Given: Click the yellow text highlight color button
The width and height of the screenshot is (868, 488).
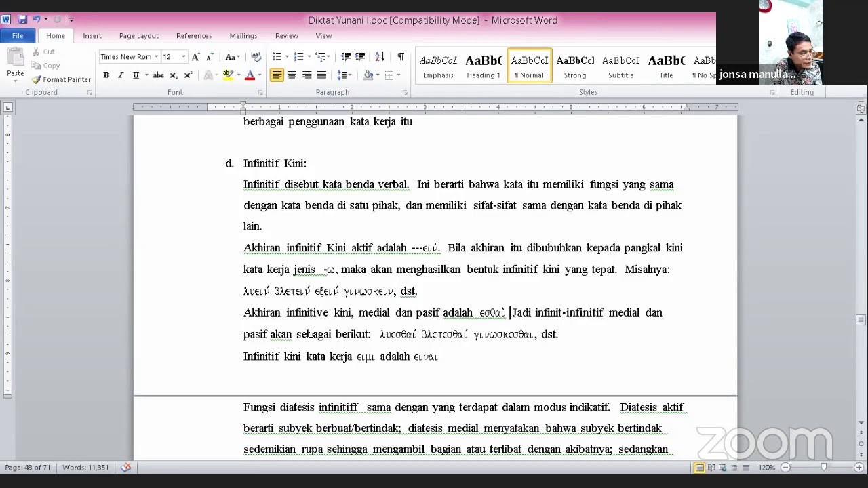Looking at the screenshot, I should click(x=229, y=75).
